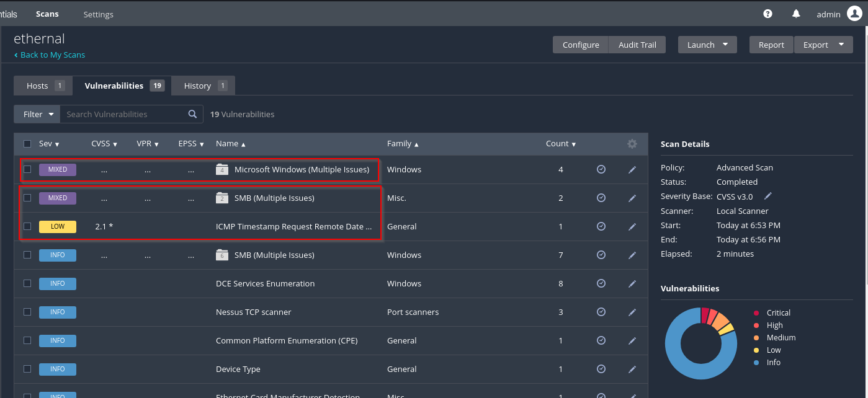Click the Configure button
This screenshot has width=868, height=398.
(581, 45)
